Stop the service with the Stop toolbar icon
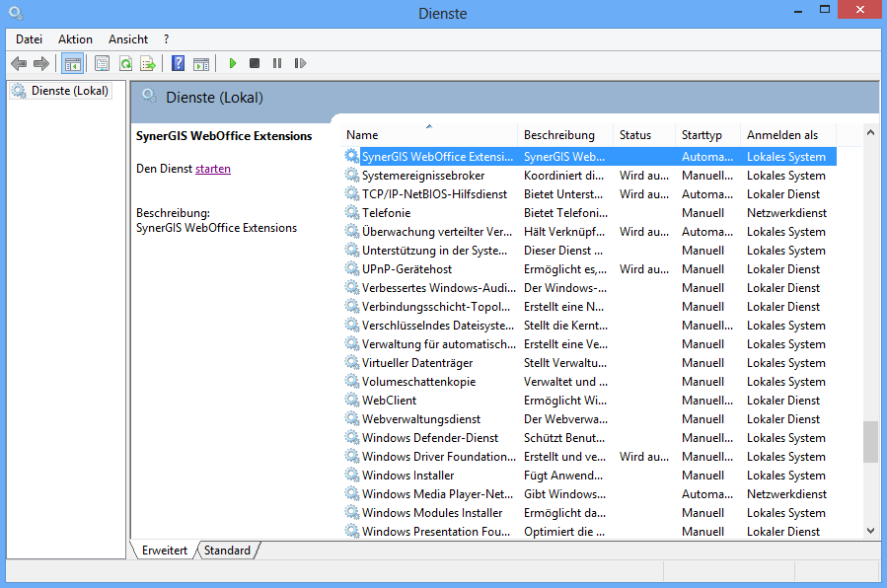Viewport: 887px width, 588px height. [254, 62]
